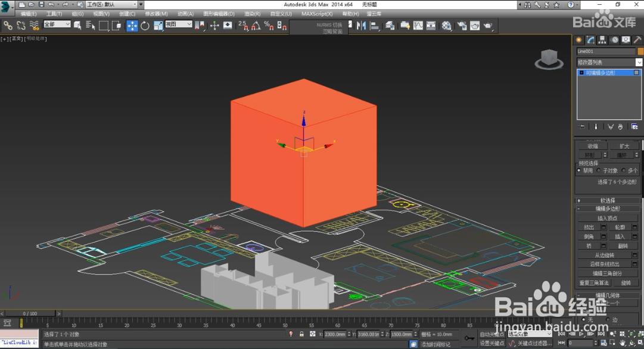Viewport: 644px width, 349px height.
Task: Open the 渲染(R) menu
Action: point(253,14)
